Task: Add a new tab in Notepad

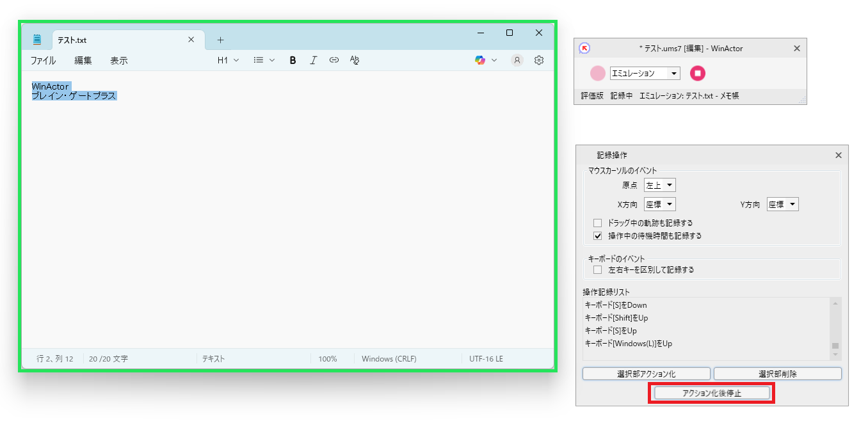Action: [220, 40]
